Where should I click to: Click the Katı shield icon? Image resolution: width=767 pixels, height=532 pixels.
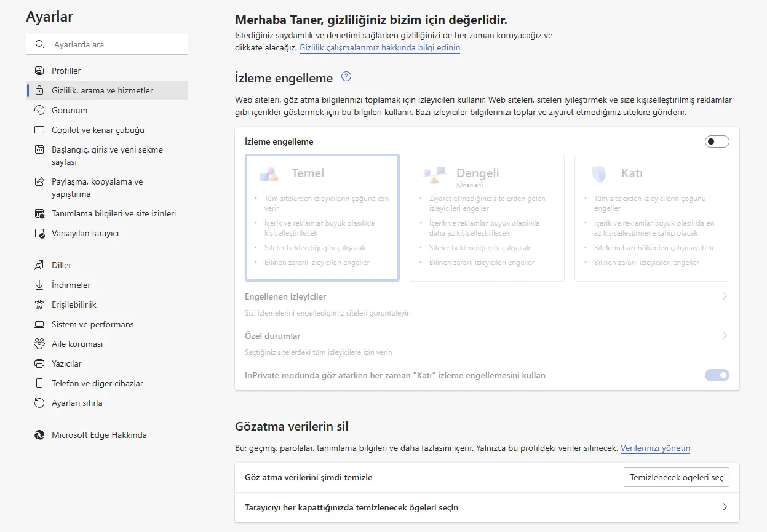598,174
